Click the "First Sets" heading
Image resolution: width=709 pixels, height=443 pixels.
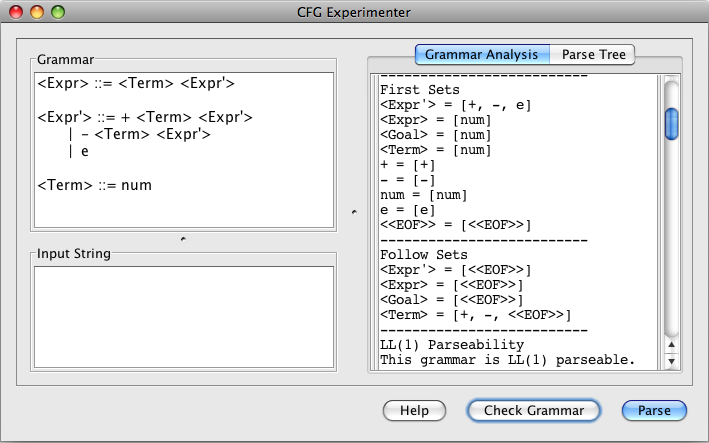420,90
